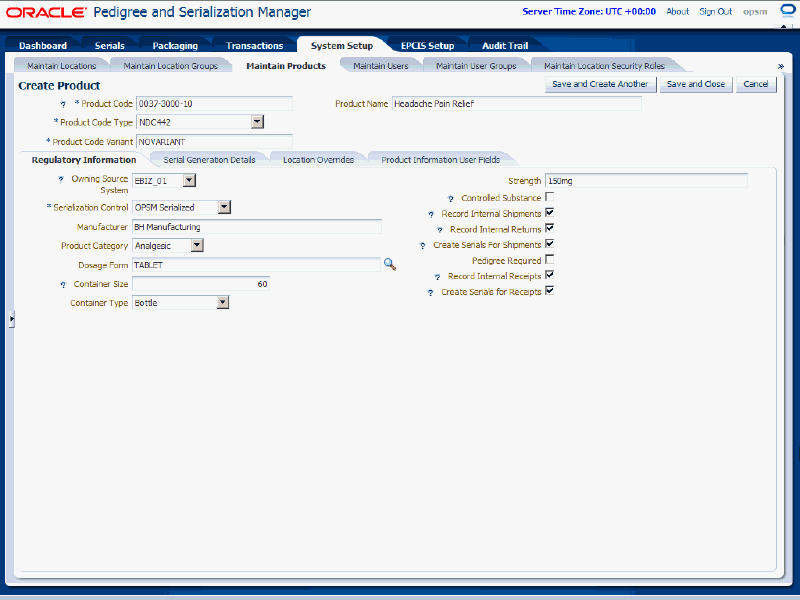Click the opsm username text
Viewport: 800px width, 600px height.
coord(755,11)
